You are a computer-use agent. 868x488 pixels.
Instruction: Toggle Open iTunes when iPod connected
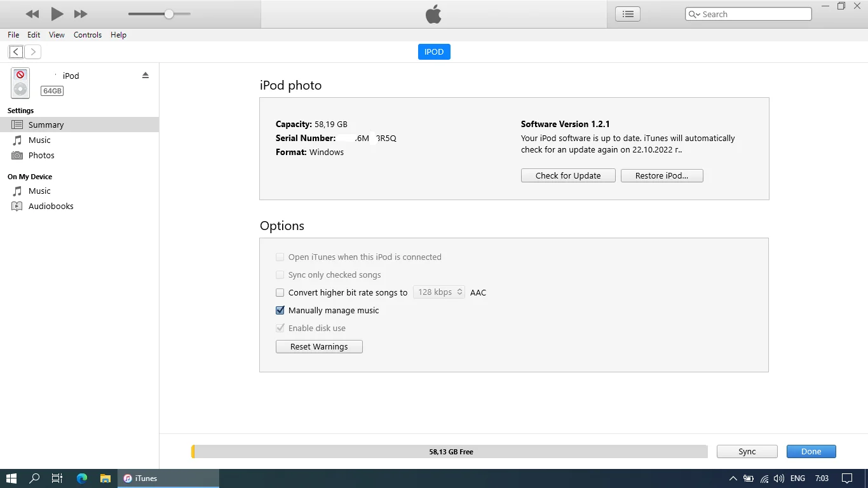(280, 257)
